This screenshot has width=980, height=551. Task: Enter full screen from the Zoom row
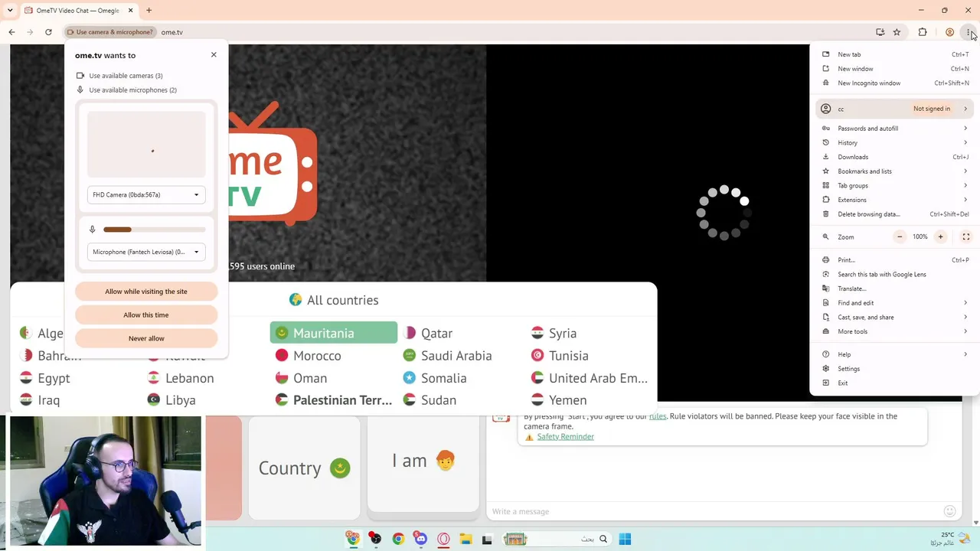coord(965,237)
